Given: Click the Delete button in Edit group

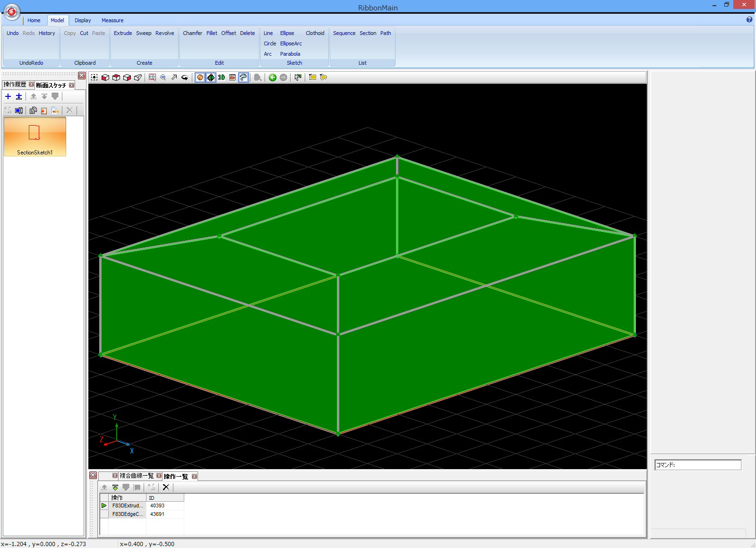Looking at the screenshot, I should [247, 33].
